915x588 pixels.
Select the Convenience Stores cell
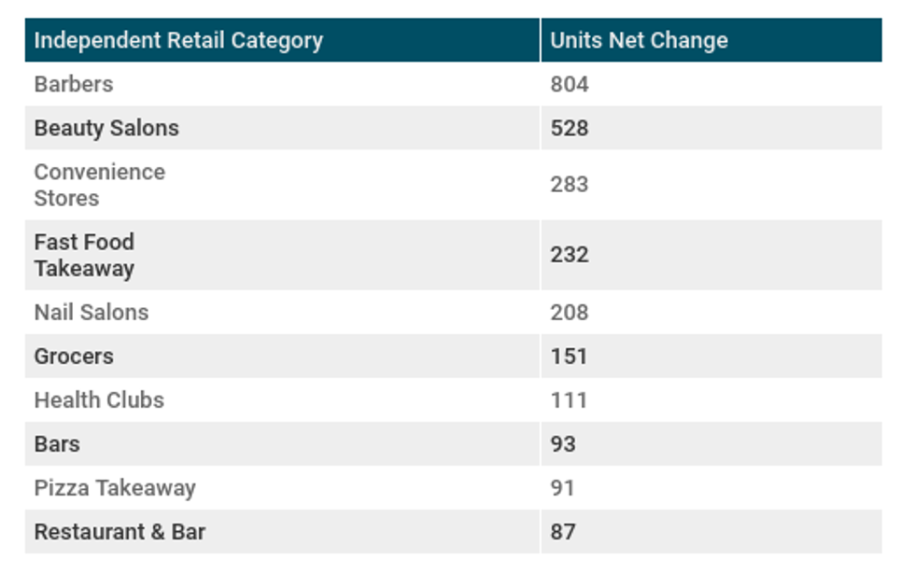tap(99, 185)
